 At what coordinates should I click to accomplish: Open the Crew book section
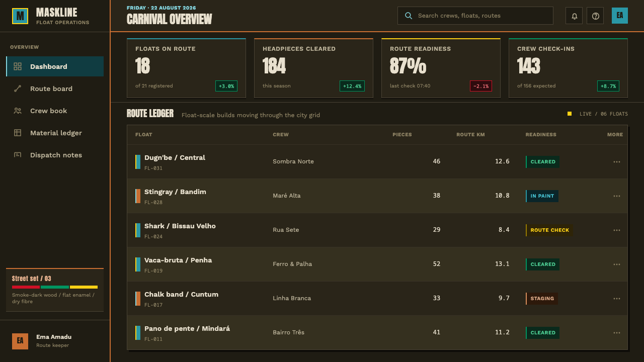pos(55,111)
